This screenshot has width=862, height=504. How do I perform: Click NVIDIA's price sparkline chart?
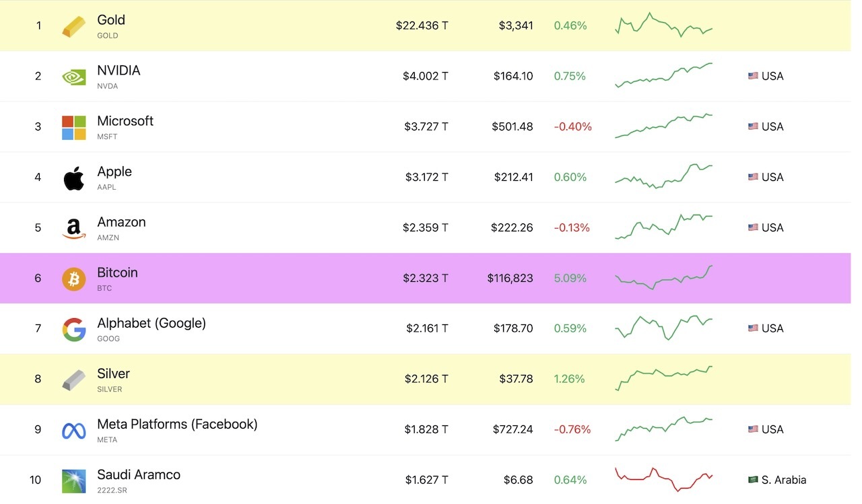(663, 75)
